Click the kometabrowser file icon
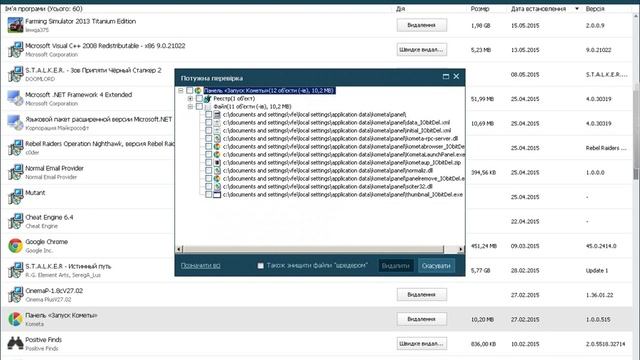 (x=217, y=146)
